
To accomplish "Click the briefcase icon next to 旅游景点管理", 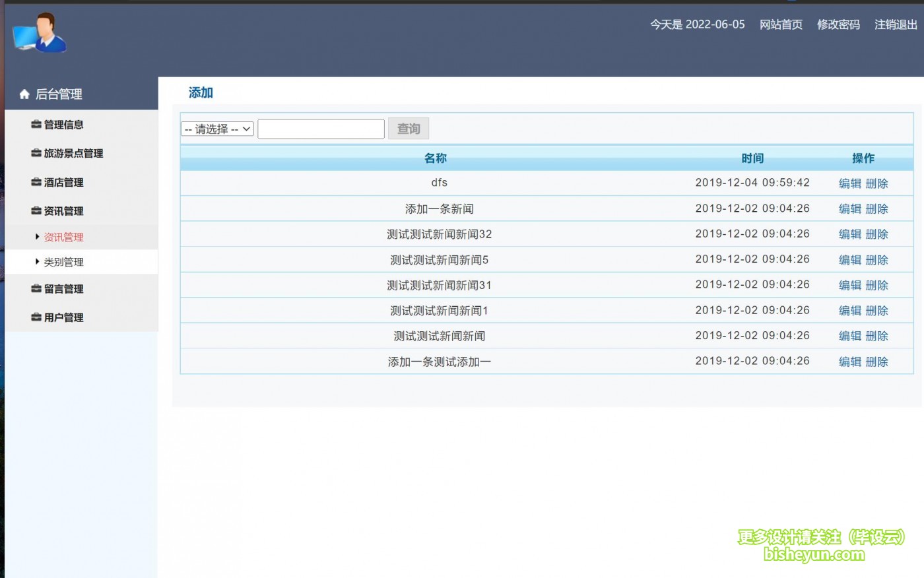I will point(36,153).
